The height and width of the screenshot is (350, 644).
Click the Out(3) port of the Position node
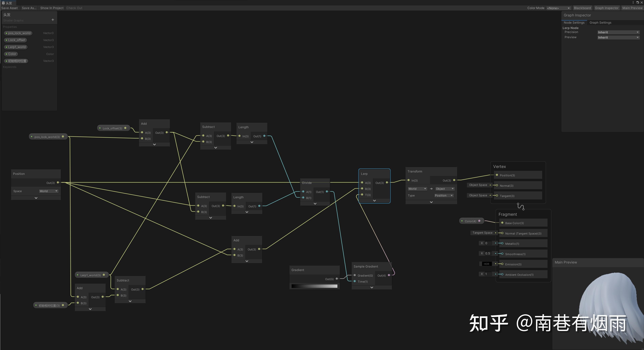[x=58, y=182]
